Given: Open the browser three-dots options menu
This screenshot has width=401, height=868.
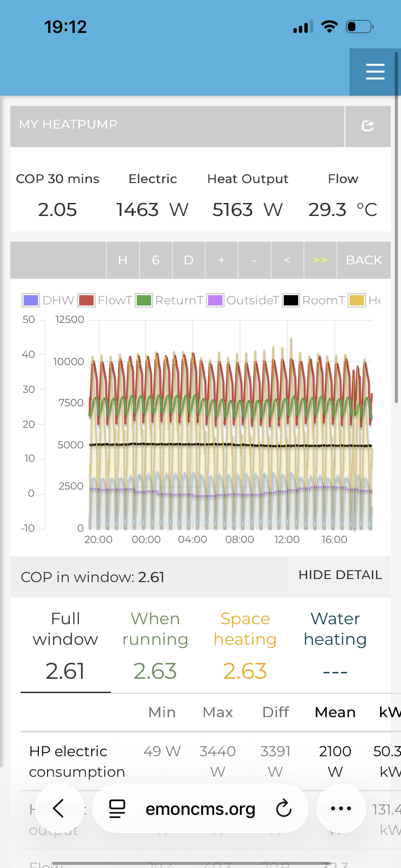Looking at the screenshot, I should [x=341, y=808].
